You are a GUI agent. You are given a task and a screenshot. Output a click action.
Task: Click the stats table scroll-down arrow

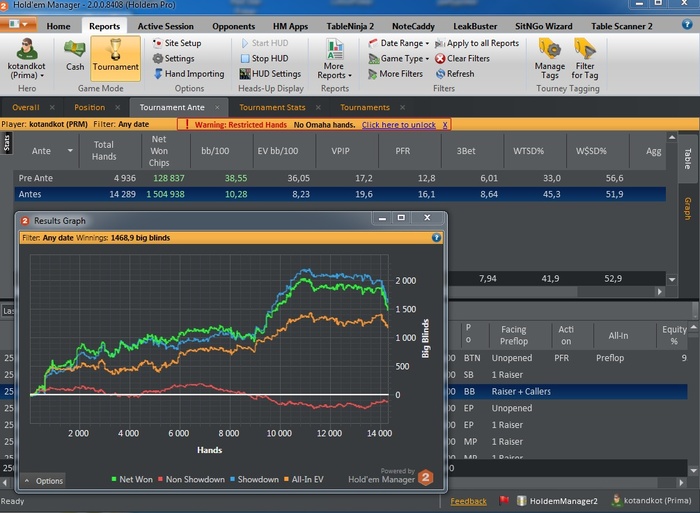[672, 279]
